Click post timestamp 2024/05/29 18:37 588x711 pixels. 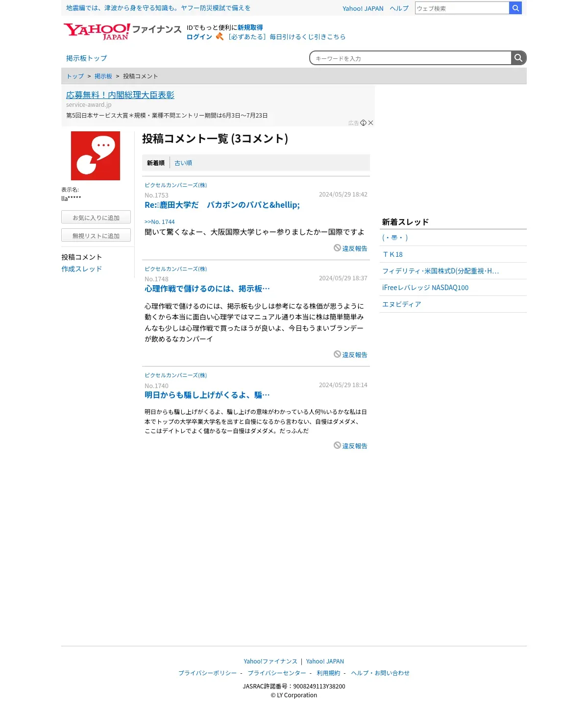[343, 278]
